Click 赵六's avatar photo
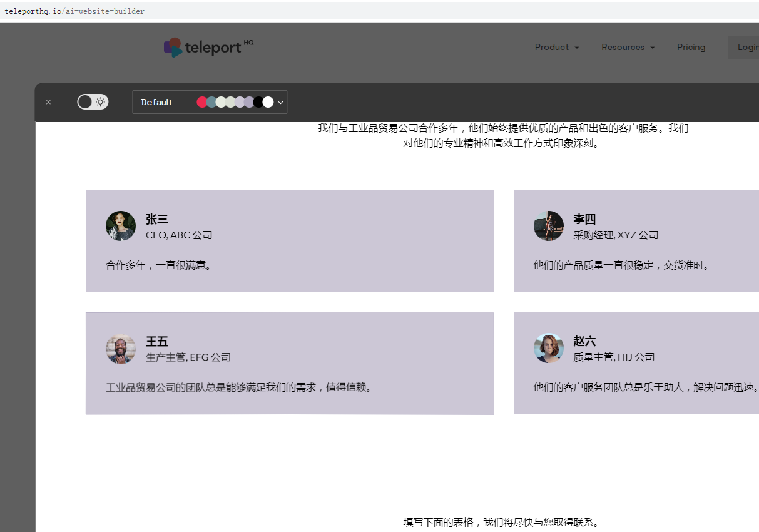759x532 pixels. point(549,348)
